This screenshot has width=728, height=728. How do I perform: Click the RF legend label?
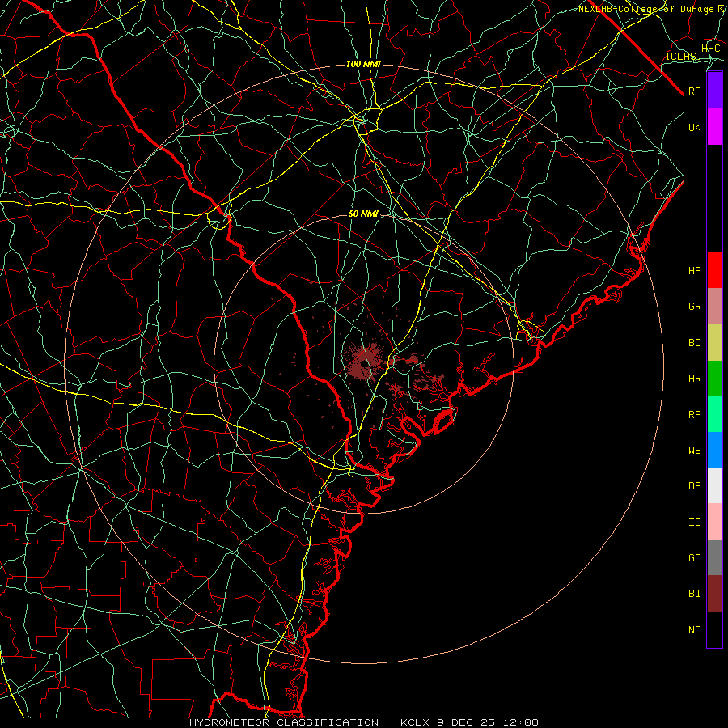click(694, 91)
